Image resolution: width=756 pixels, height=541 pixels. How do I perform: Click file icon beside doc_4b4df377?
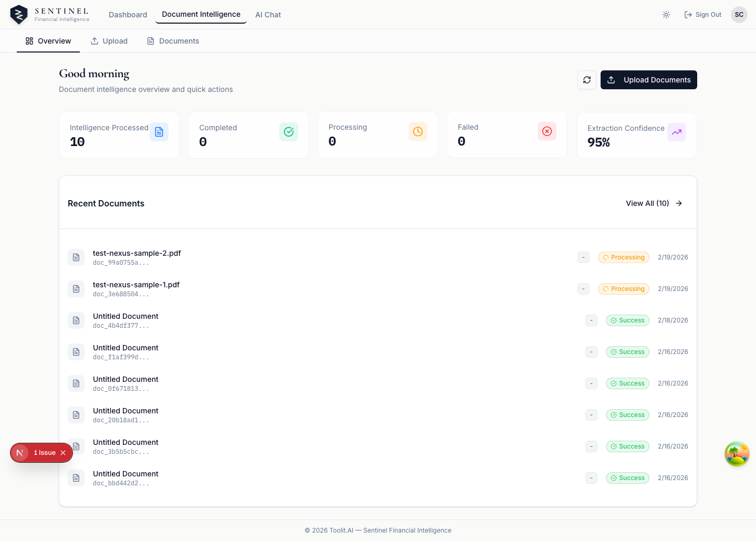tap(76, 320)
